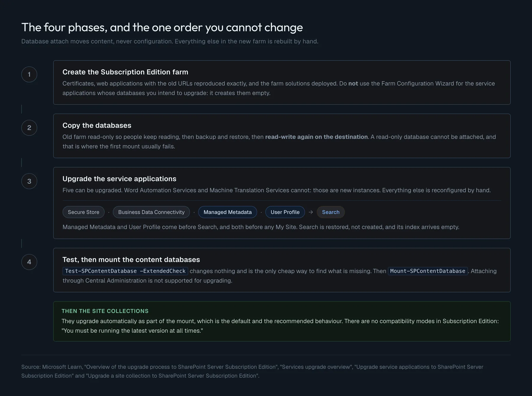Click the Source: Microsoft Learn footer text
The width and height of the screenshot is (532, 396).
tap(252, 371)
